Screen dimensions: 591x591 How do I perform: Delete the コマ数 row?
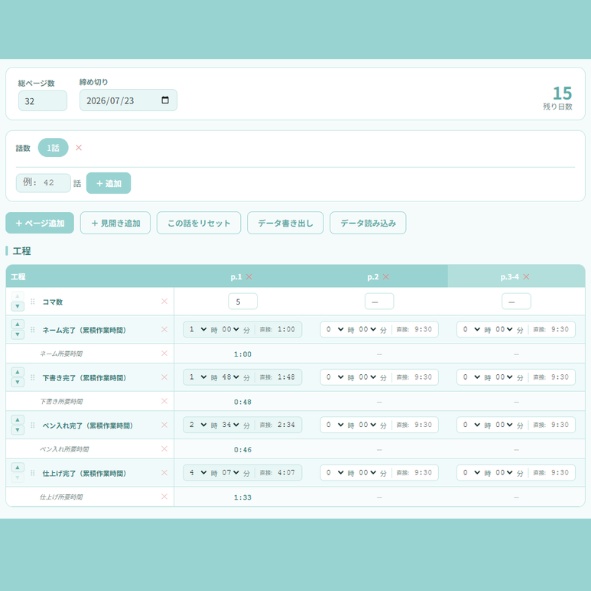164,301
